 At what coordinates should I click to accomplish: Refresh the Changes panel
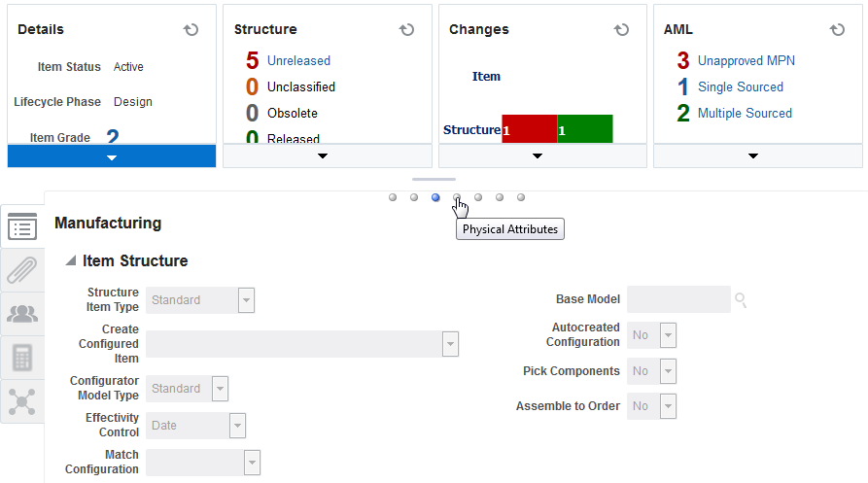click(x=622, y=30)
